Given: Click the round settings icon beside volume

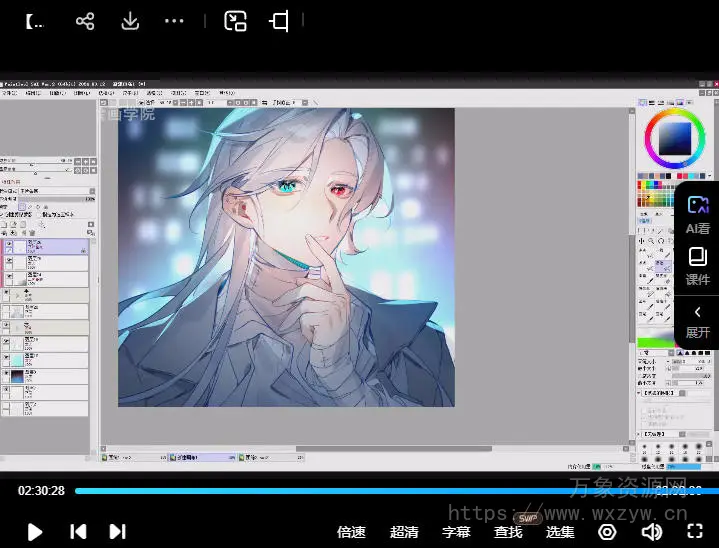Looking at the screenshot, I should pos(606,532).
